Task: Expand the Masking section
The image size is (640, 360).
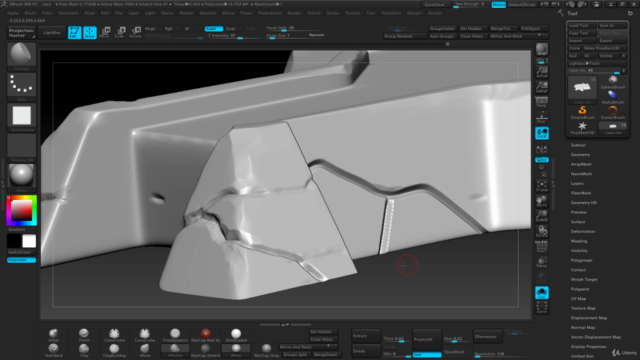Action: tap(579, 241)
